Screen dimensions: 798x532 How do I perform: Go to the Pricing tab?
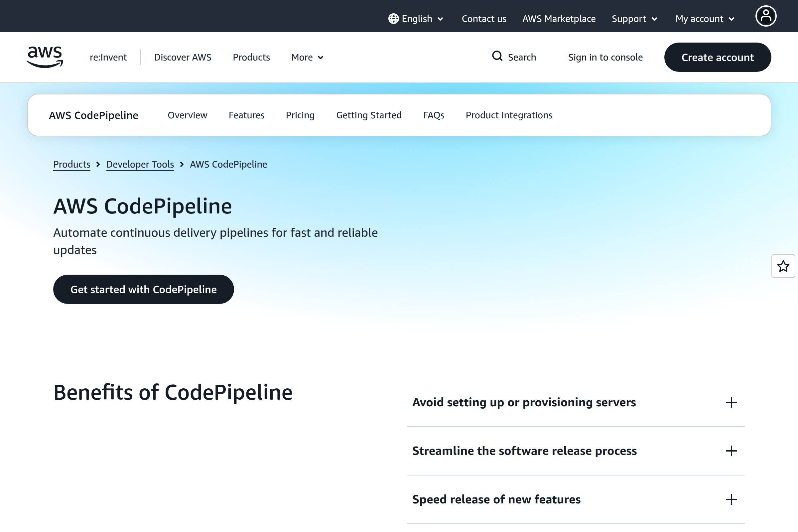300,115
